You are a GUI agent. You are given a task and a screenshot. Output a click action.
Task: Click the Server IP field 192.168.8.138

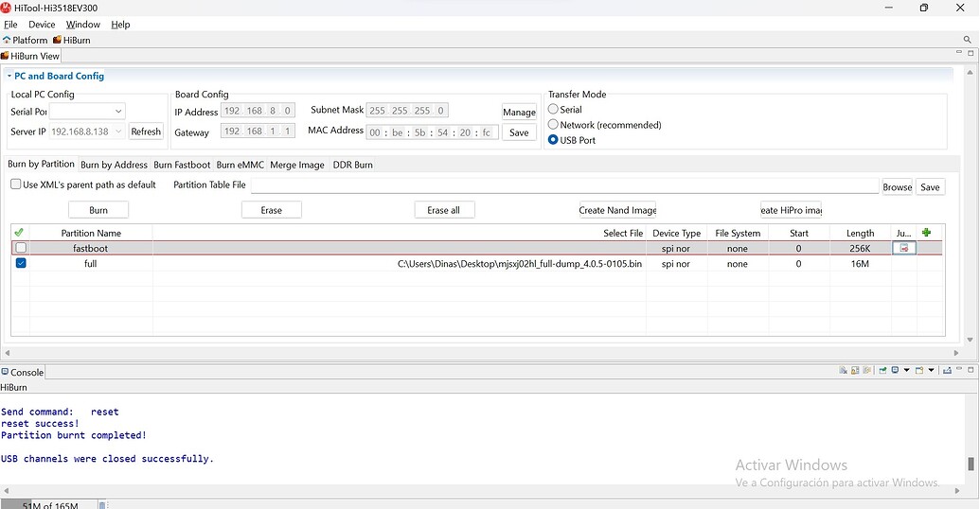pyautogui.click(x=87, y=132)
